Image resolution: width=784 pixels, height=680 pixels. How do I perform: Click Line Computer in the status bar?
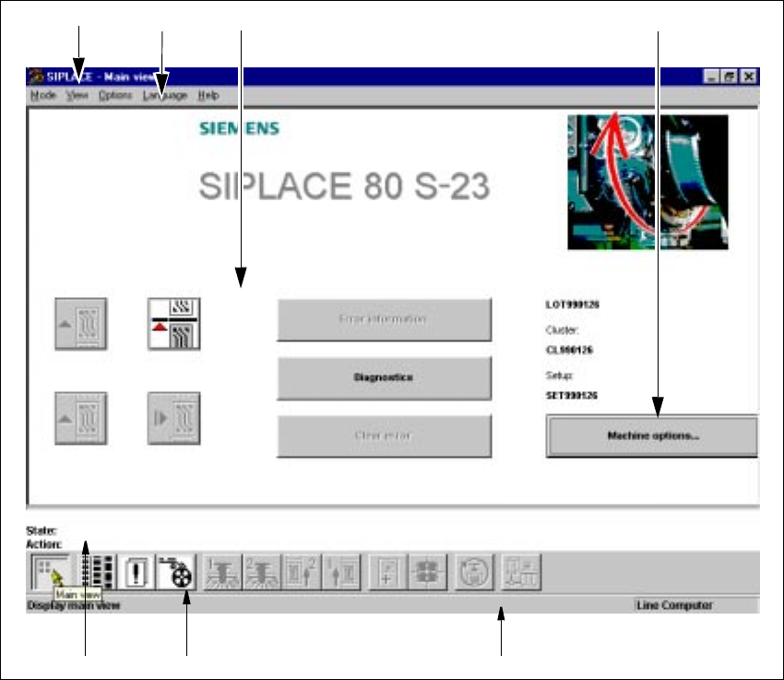(x=674, y=605)
